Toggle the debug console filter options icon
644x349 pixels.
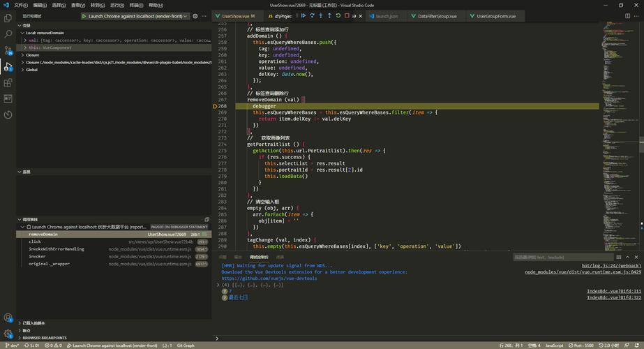point(619,257)
